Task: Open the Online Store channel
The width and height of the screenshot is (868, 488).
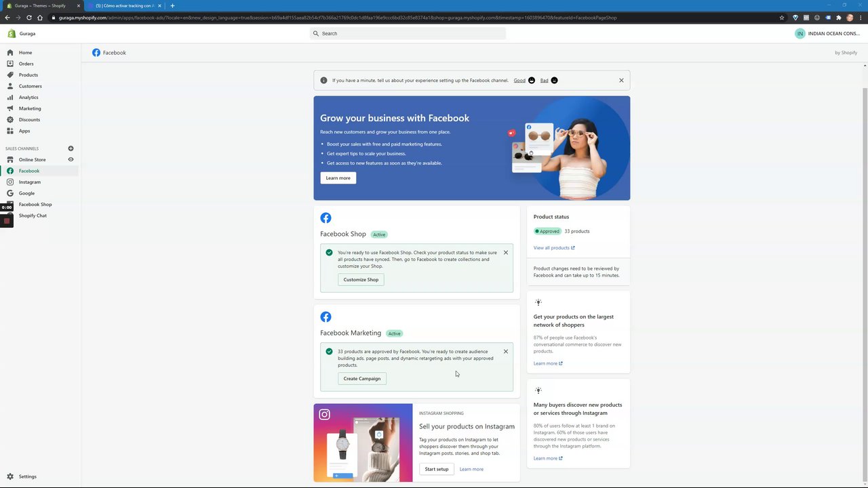Action: pos(32,159)
